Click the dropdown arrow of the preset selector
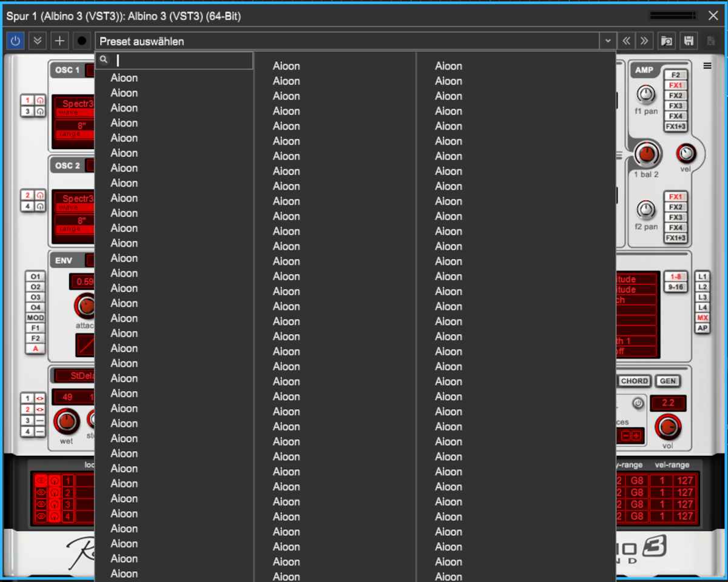This screenshot has width=728, height=582. click(x=608, y=41)
